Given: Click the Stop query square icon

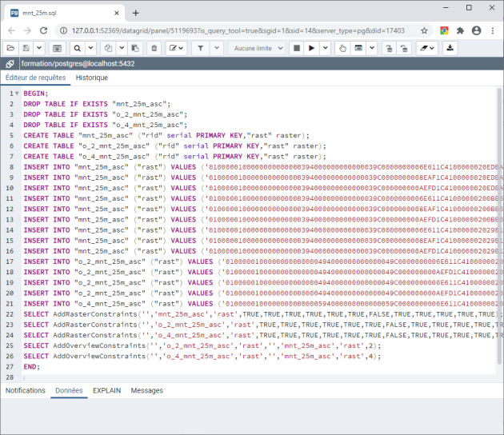Looking at the screenshot, I should [297, 48].
